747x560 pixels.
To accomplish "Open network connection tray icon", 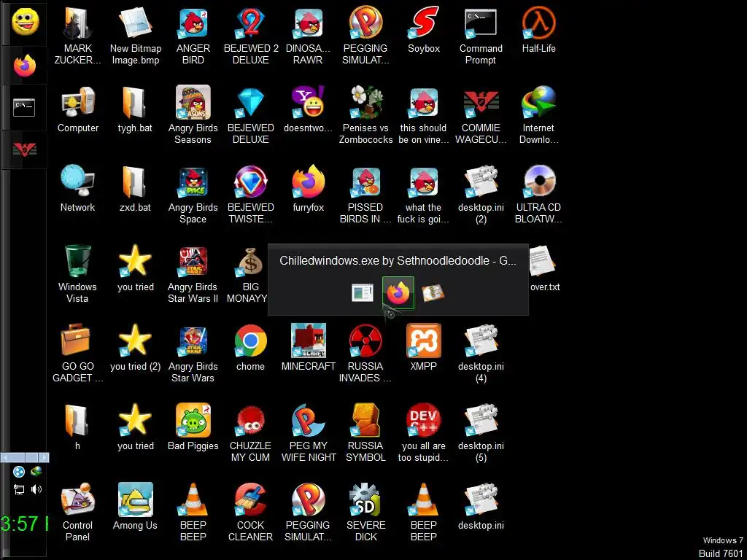I will (18, 489).
